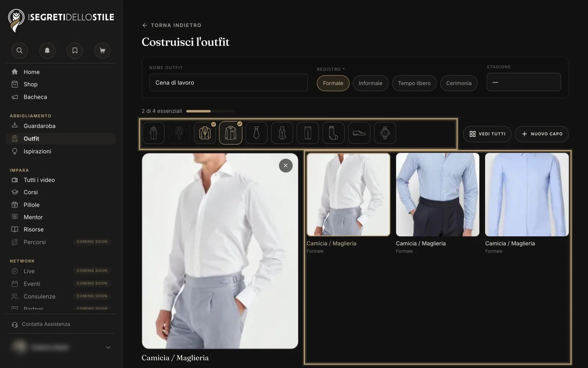Remove selected shirt with the X button
The height and width of the screenshot is (368, 588).
pyautogui.click(x=286, y=166)
